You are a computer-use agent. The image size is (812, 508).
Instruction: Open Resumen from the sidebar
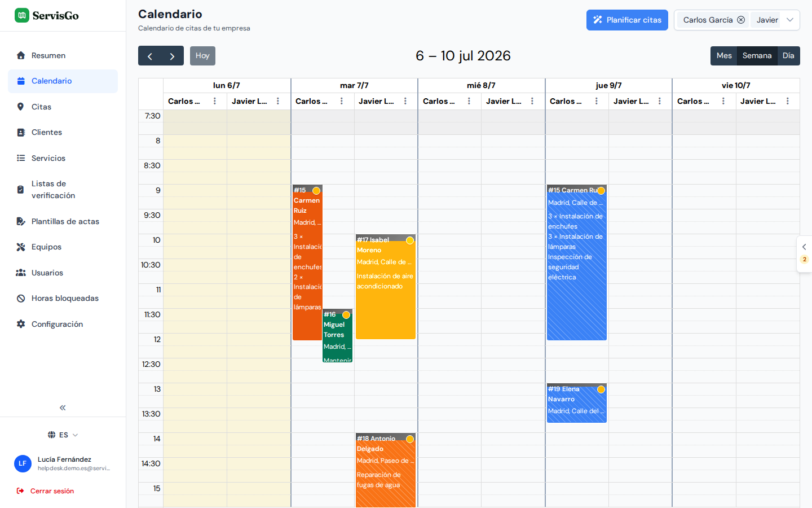point(63,55)
